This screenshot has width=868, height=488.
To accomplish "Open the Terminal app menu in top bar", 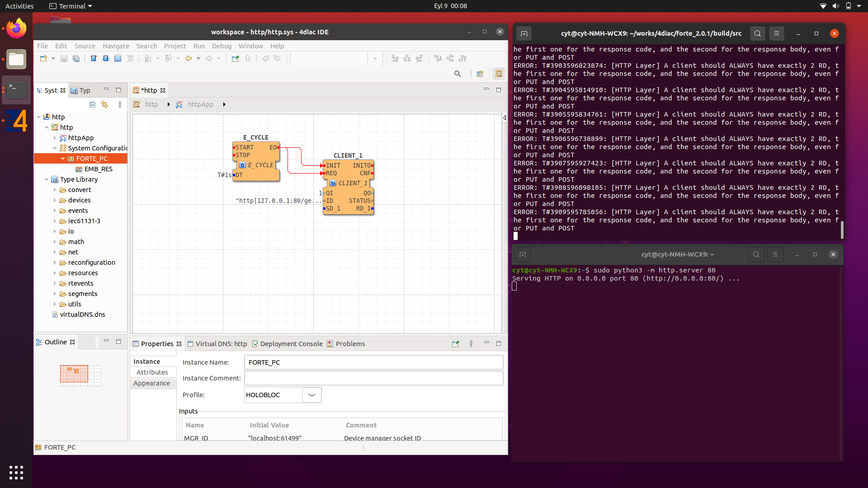I will 71,6.
